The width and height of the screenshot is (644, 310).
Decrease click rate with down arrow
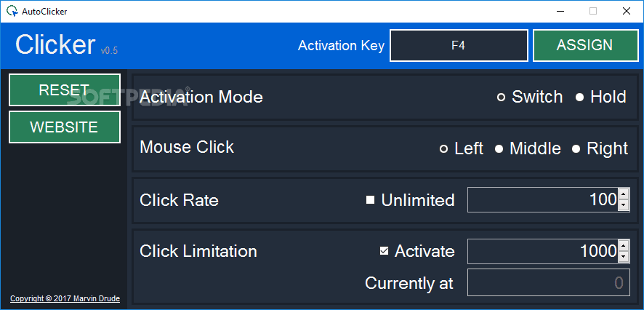pyautogui.click(x=623, y=206)
